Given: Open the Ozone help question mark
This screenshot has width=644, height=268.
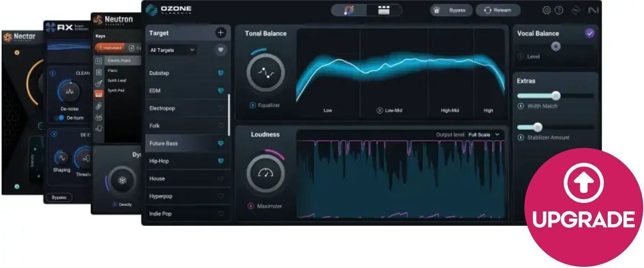Looking at the screenshot, I should (559, 10).
